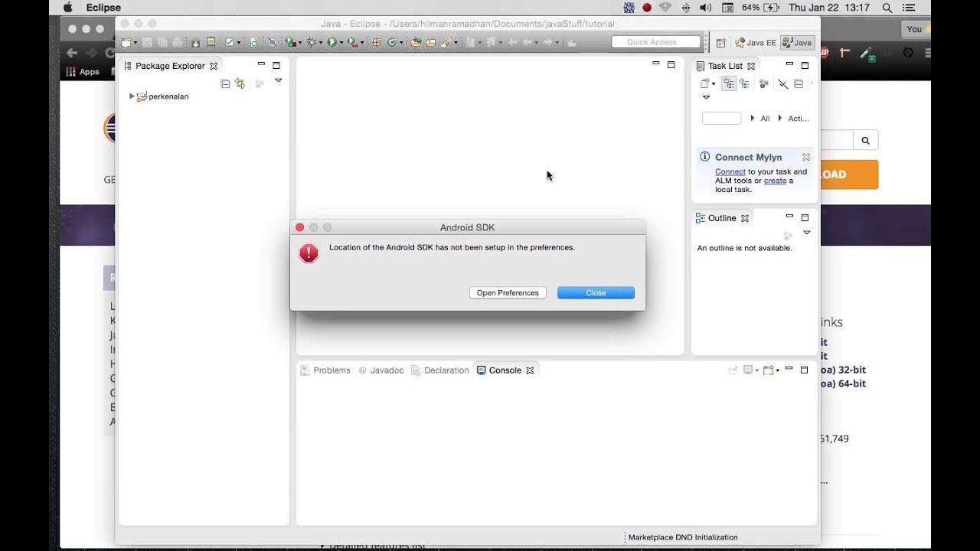Toggle Categorized presentation in Task List
Screen dimensions: 980x551
[729, 84]
